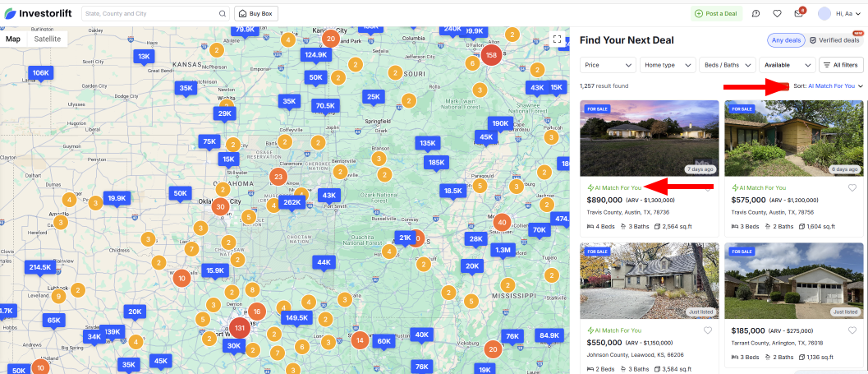The width and height of the screenshot is (868, 374).
Task: Click the Travis County, Austin, TX, 78756 address
Action: pyautogui.click(x=772, y=211)
